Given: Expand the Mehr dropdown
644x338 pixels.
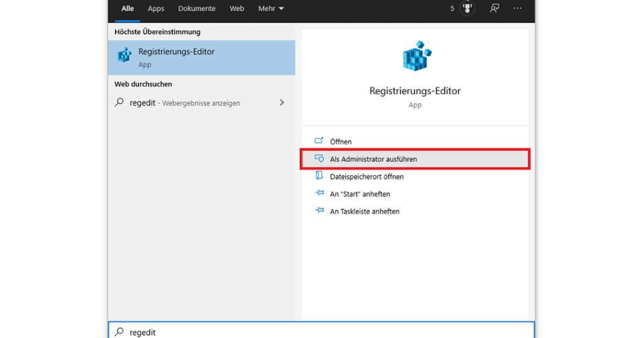Looking at the screenshot, I should tap(270, 9).
